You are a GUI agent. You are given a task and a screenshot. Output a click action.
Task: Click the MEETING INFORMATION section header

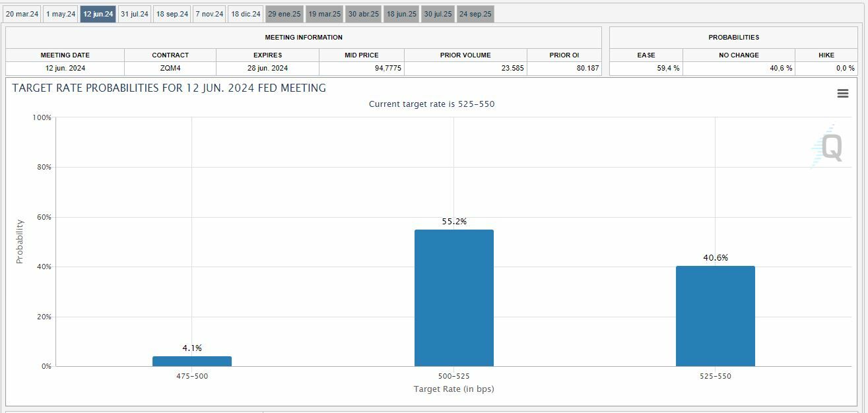pyautogui.click(x=304, y=38)
